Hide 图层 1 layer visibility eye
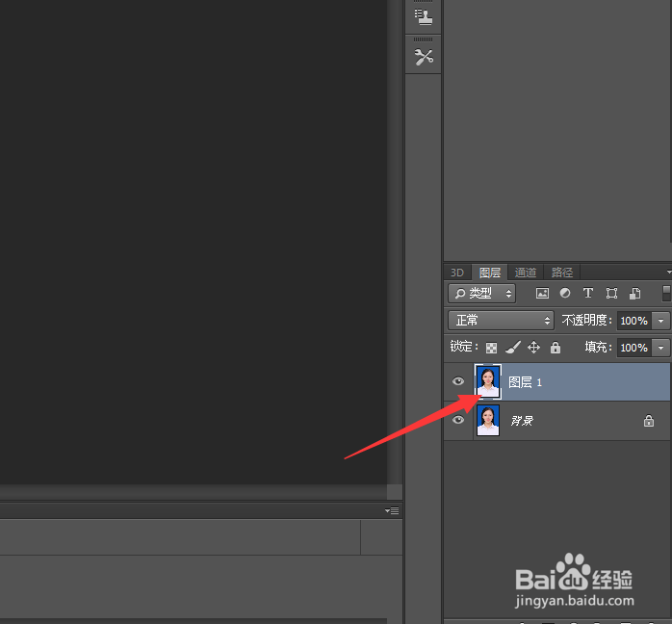The width and height of the screenshot is (672, 624). (458, 381)
